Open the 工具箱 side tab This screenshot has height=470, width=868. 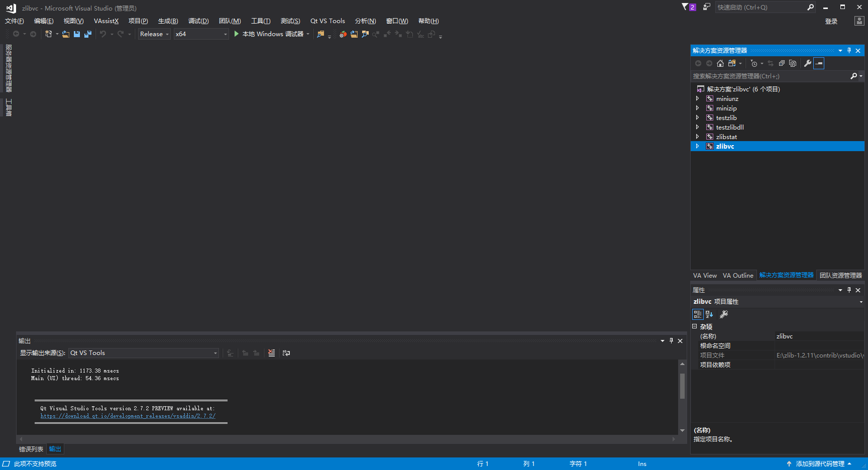(9, 107)
